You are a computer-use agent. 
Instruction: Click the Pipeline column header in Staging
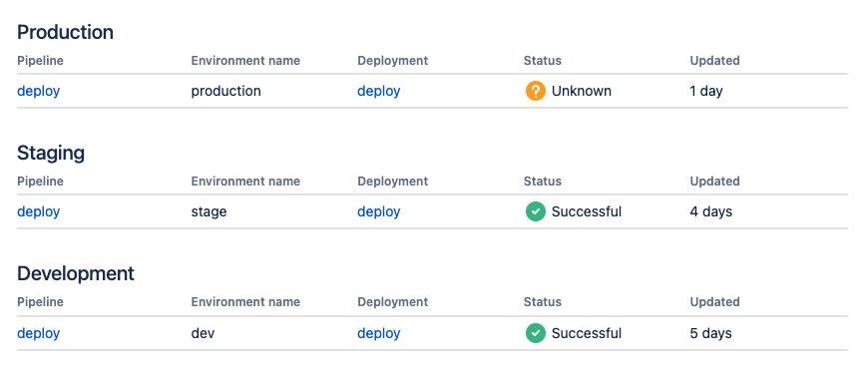tap(41, 181)
